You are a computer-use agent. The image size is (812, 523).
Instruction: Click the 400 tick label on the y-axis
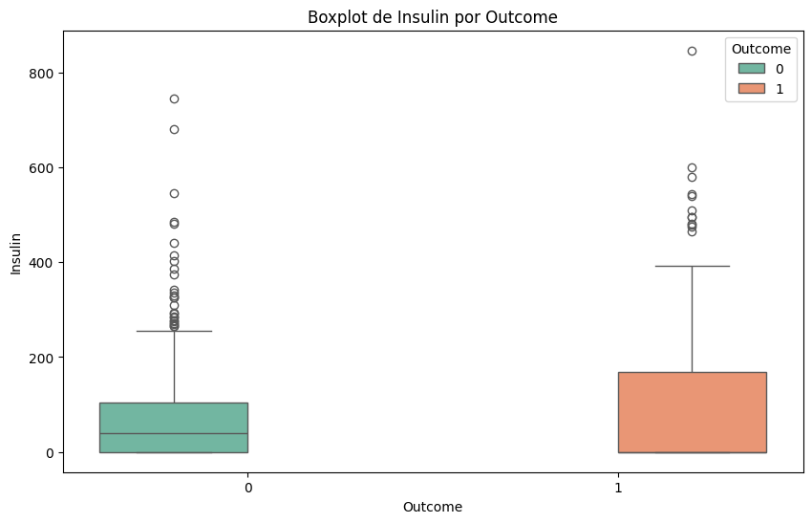[41, 263]
